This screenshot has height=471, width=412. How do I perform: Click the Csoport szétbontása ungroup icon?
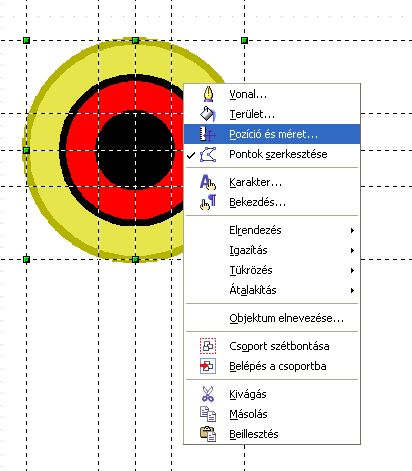coord(208,346)
